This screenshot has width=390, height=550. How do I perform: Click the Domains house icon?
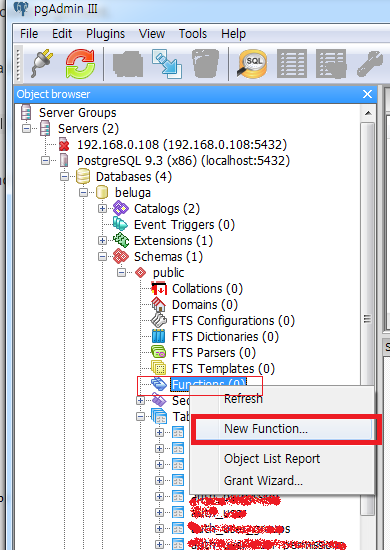pyautogui.click(x=159, y=304)
